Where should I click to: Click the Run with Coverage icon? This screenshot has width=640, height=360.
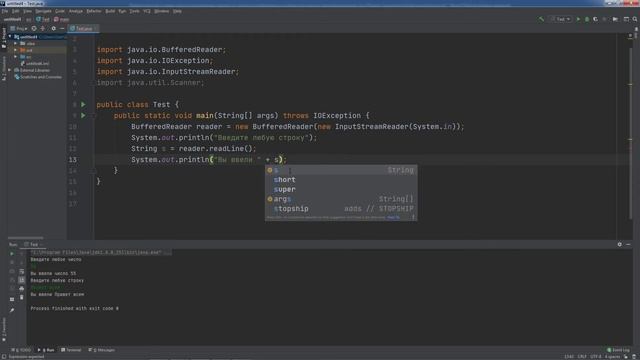[x=596, y=19]
